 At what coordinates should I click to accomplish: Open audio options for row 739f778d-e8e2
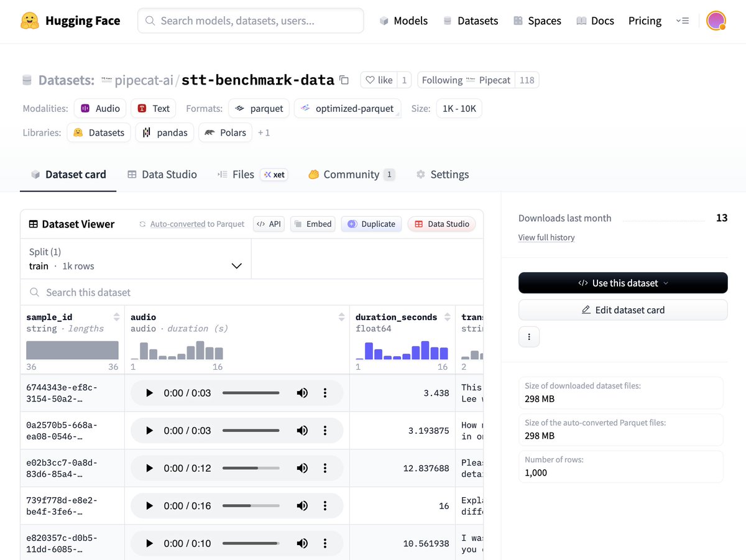tap(325, 506)
